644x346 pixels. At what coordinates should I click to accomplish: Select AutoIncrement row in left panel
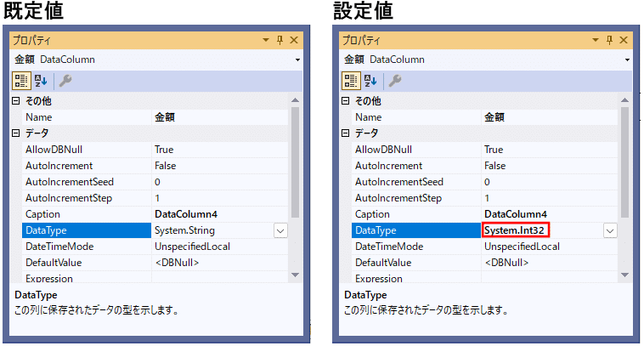tap(155, 166)
